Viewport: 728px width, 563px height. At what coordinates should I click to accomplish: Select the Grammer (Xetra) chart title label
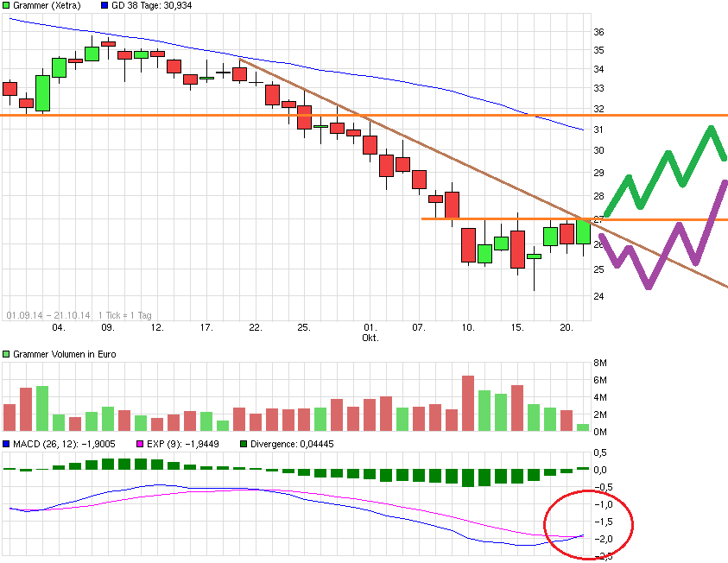coord(47,6)
